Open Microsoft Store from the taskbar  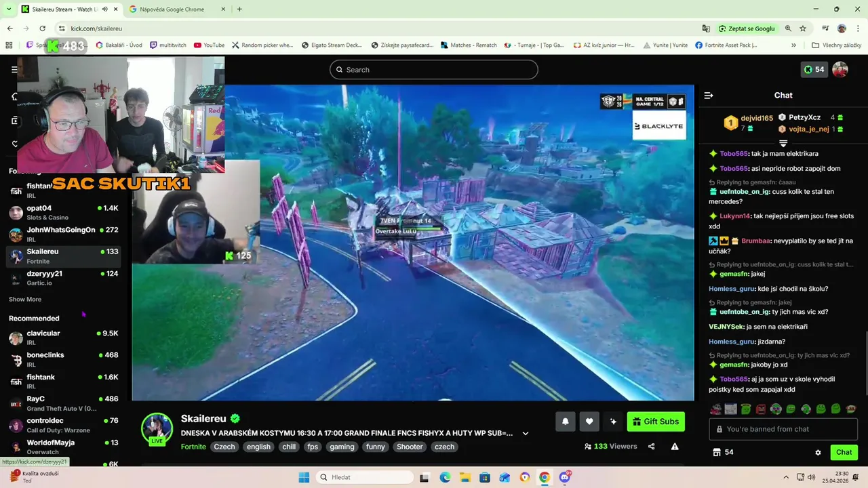coord(484,477)
